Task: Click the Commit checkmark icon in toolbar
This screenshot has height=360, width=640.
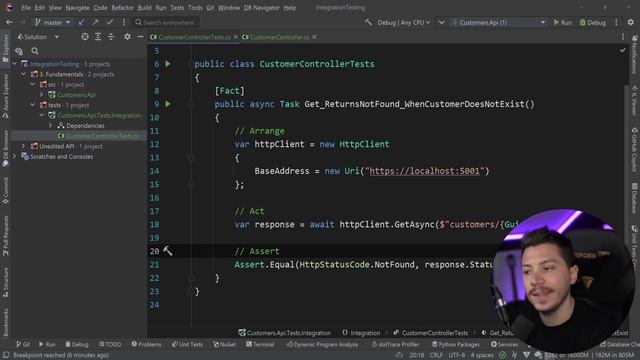Action: tap(109, 22)
